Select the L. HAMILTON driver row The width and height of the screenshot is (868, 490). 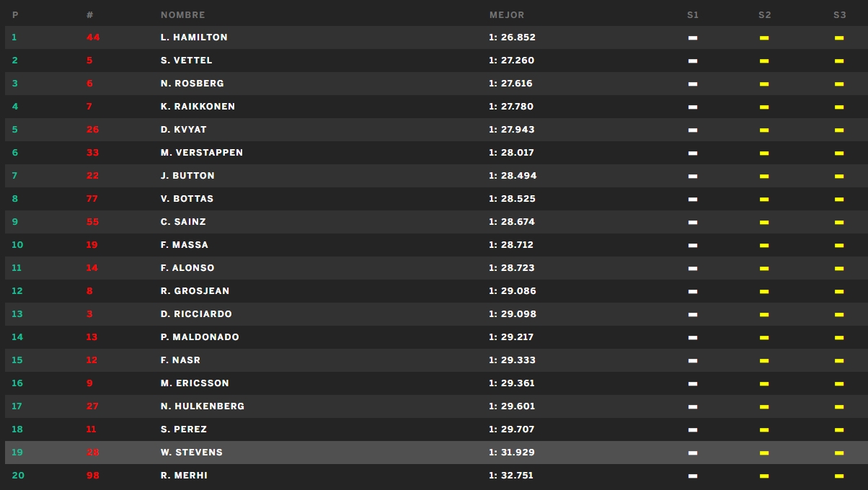click(x=436, y=37)
